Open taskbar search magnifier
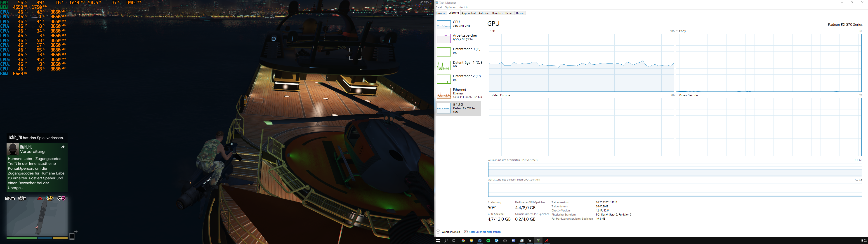The image size is (868, 244). tap(446, 241)
